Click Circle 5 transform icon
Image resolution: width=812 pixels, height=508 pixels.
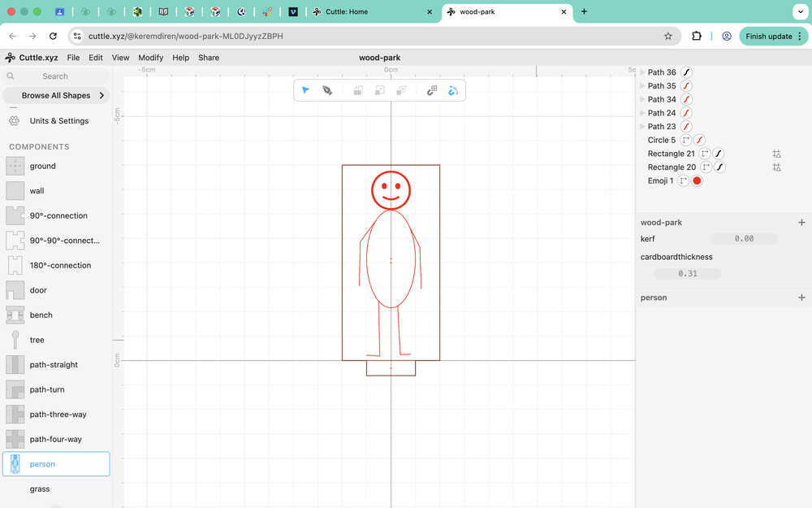[686, 140]
